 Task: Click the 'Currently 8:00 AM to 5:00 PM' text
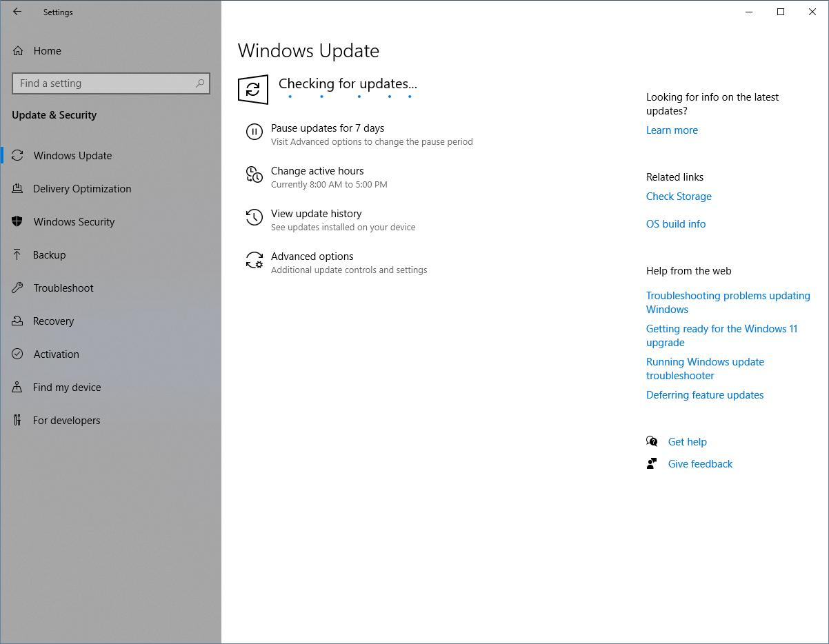(329, 185)
